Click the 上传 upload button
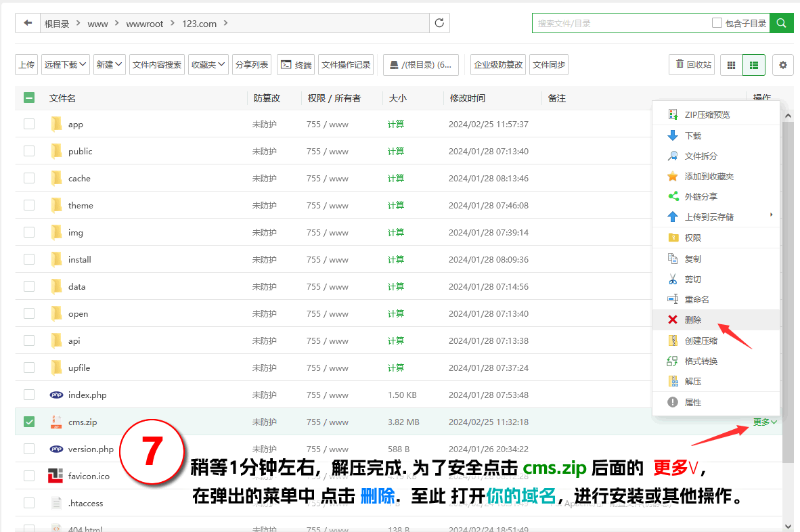 click(26, 65)
